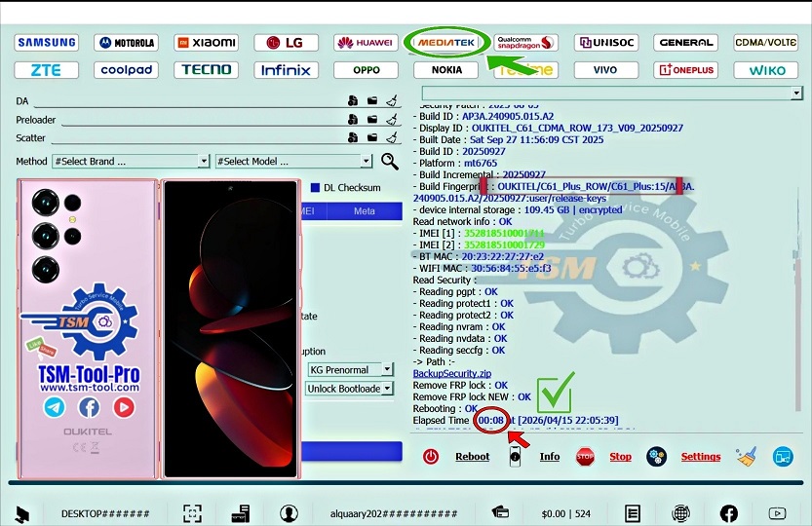Click the phone Info icon
Image resolution: width=812 pixels, height=526 pixels.
coord(516,456)
